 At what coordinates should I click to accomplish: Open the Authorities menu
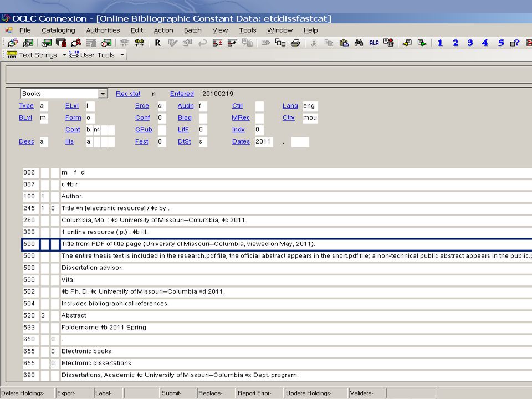click(x=103, y=30)
